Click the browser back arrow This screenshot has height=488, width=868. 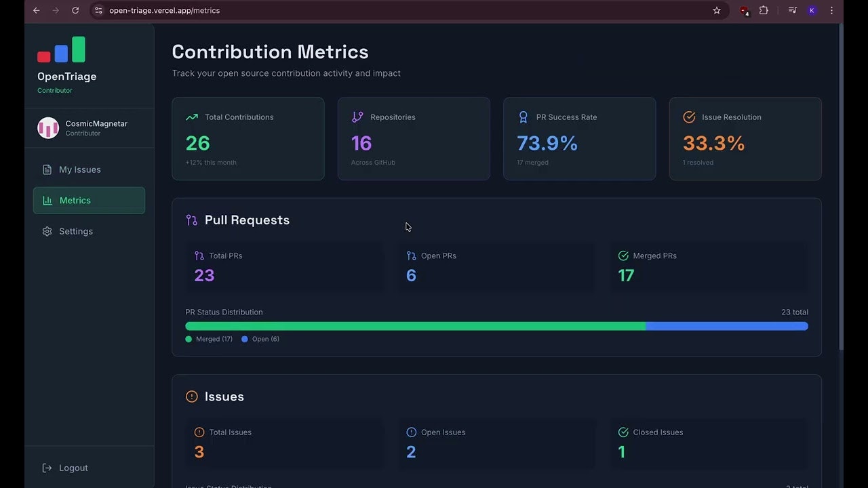[37, 10]
